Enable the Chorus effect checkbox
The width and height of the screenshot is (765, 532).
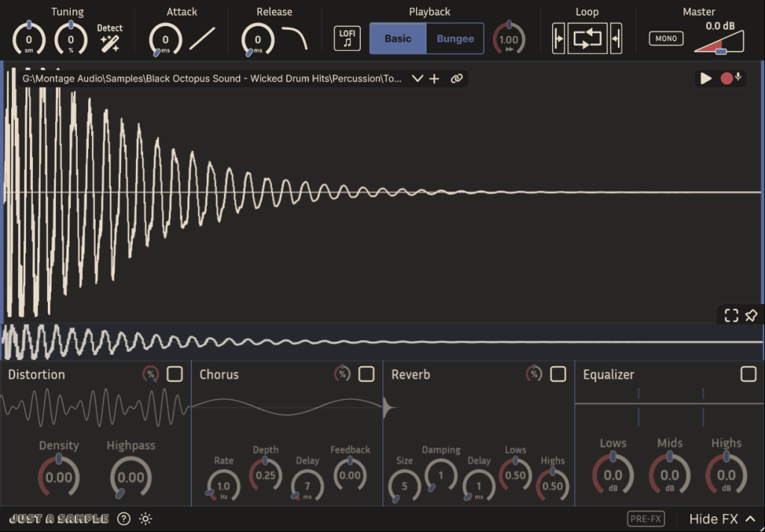(366, 374)
